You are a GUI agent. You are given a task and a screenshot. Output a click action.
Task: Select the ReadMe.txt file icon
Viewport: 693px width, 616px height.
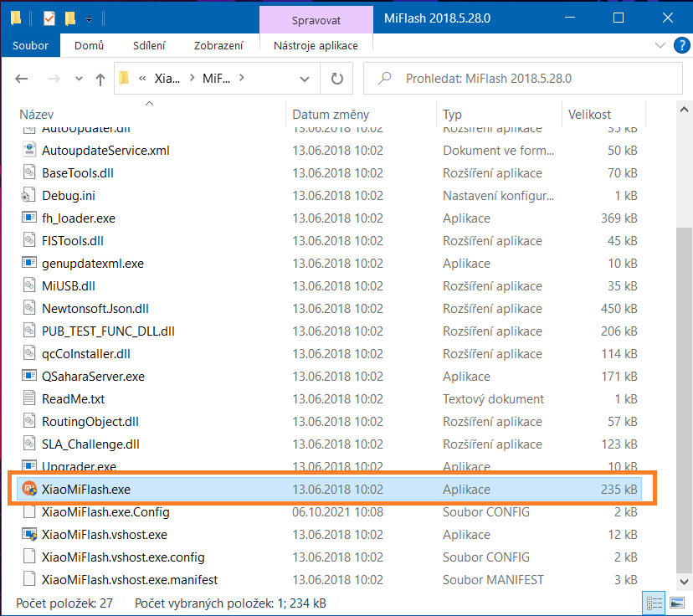point(29,398)
